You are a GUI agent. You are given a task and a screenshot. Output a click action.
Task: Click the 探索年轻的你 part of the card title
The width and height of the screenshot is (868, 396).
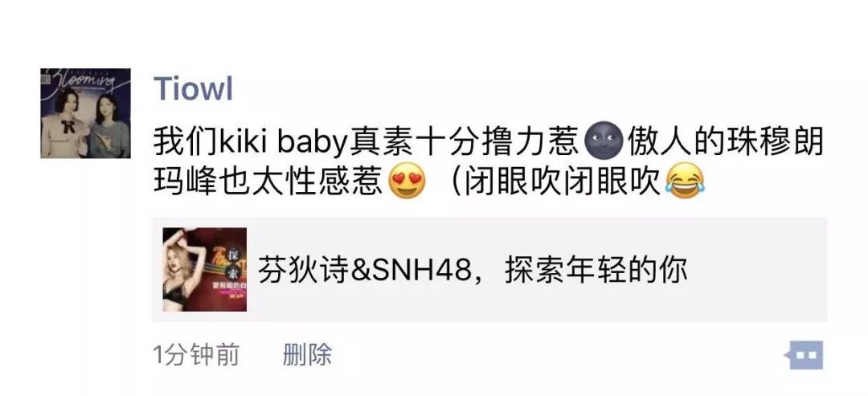pos(596,271)
